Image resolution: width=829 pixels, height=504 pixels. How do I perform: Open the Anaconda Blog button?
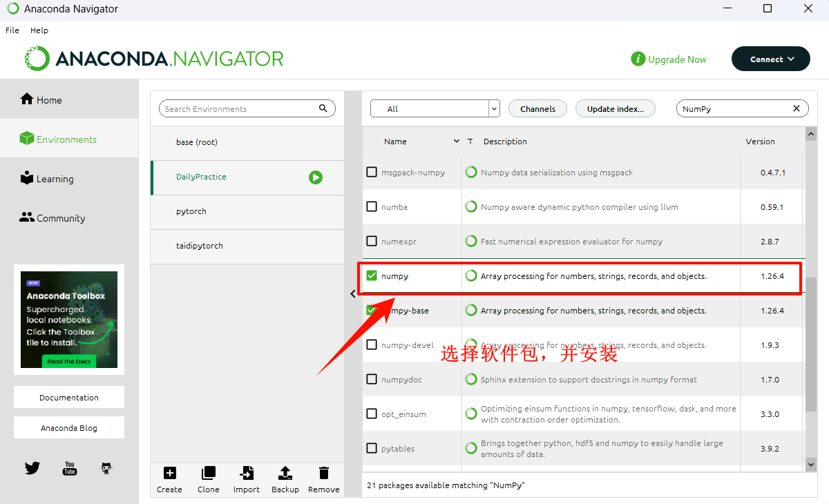pos(69,427)
